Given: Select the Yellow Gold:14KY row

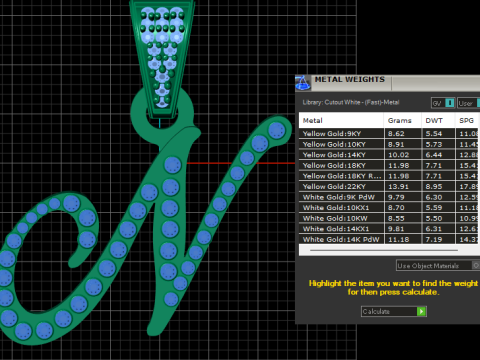Looking at the screenshot, I should point(389,155).
